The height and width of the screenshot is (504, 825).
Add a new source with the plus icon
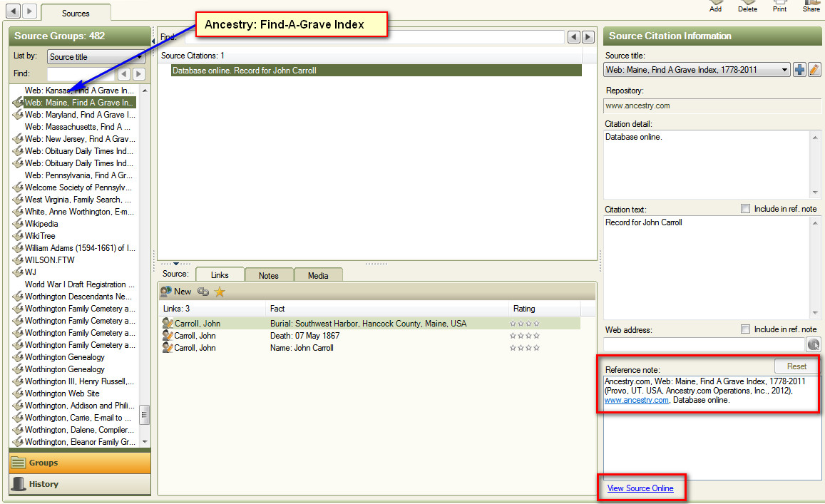click(800, 69)
